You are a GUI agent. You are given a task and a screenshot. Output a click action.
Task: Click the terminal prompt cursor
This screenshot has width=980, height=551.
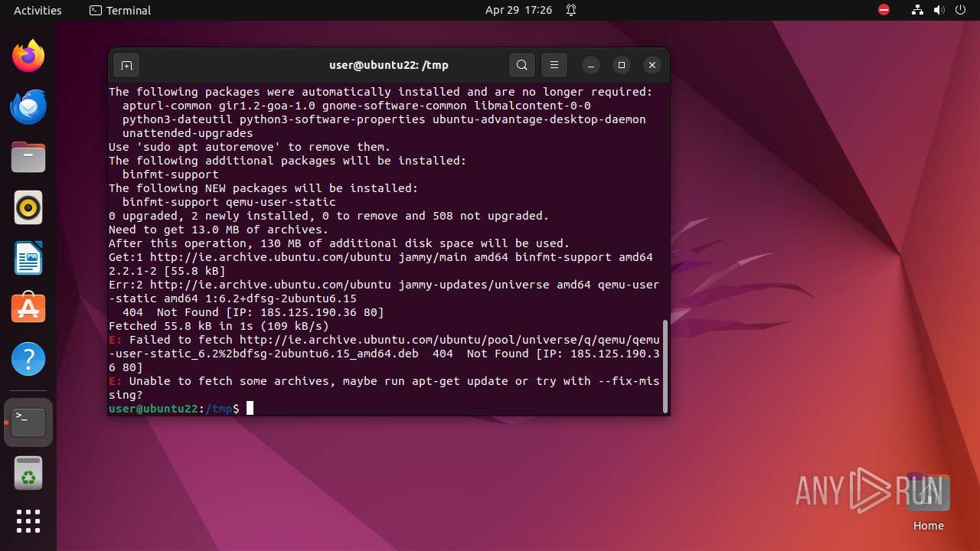coord(250,409)
